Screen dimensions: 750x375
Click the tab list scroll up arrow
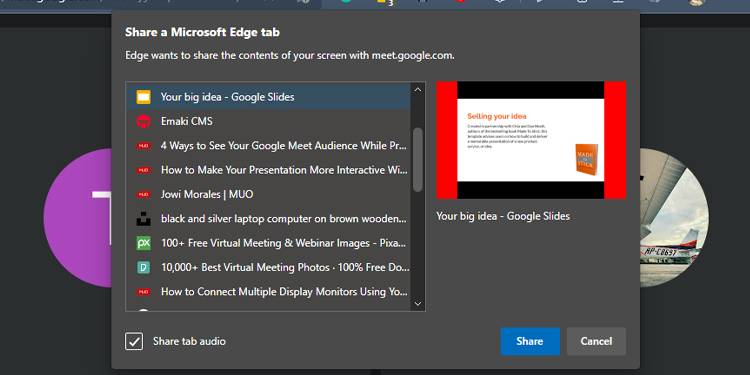[x=418, y=89]
